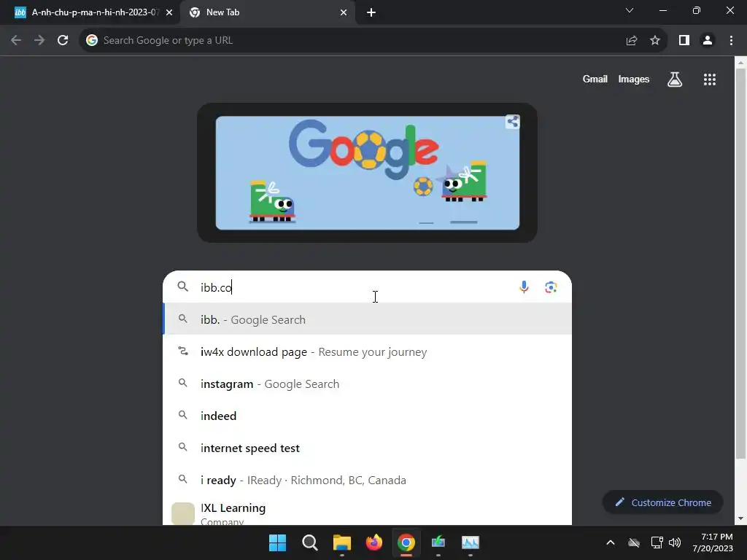Image resolution: width=747 pixels, height=560 pixels.
Task: Click the cloud sync tray icon
Action: 634,542
